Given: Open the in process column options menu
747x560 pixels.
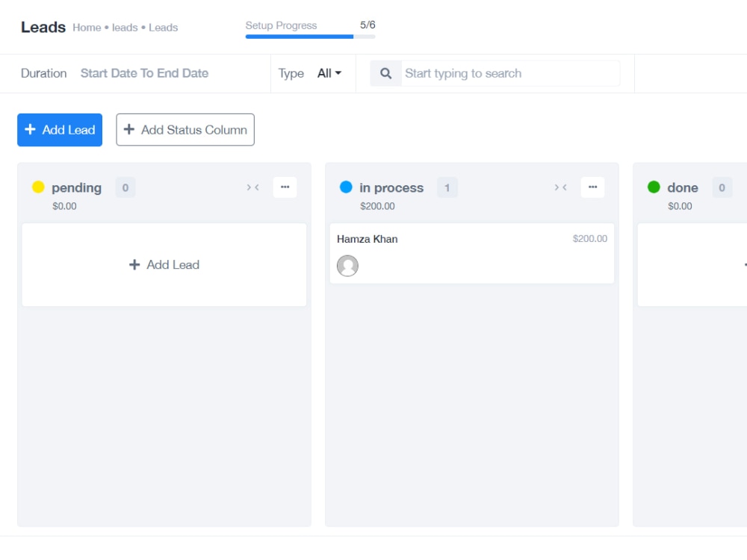Looking at the screenshot, I should tap(592, 187).
